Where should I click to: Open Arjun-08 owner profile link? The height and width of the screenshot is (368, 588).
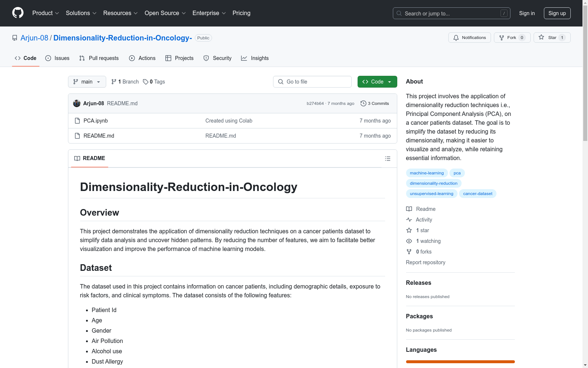[x=34, y=38]
